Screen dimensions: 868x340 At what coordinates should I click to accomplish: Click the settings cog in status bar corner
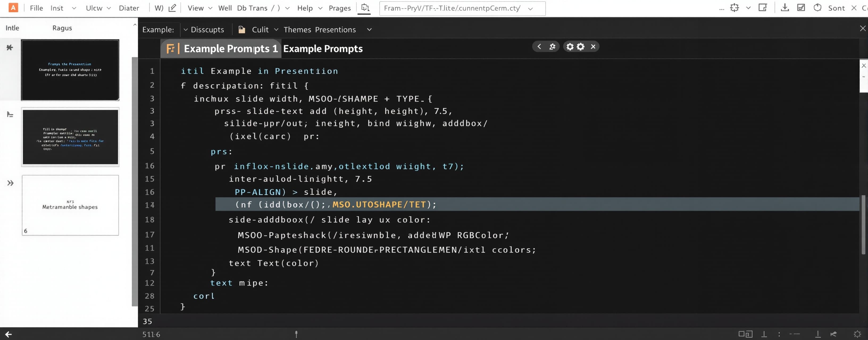(857, 334)
